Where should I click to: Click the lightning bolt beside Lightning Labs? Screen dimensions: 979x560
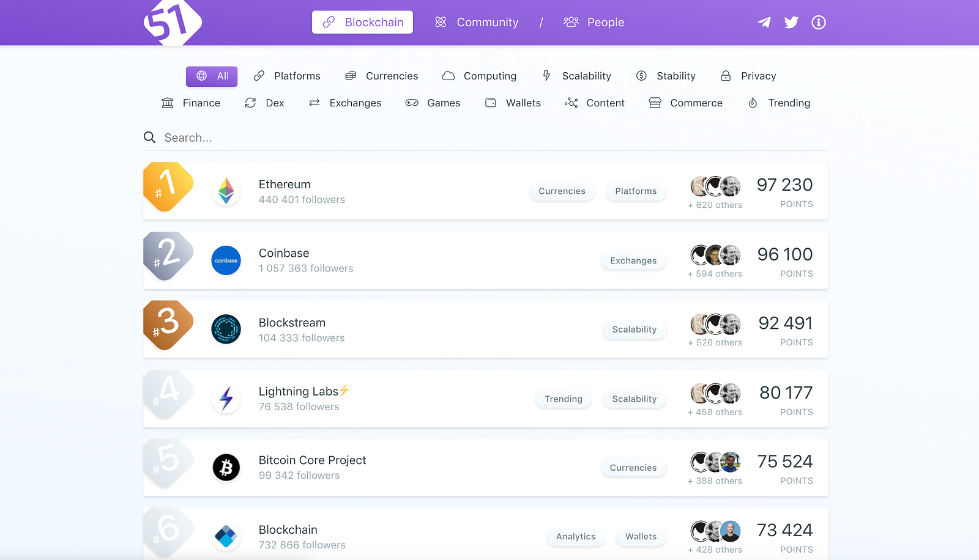[344, 390]
